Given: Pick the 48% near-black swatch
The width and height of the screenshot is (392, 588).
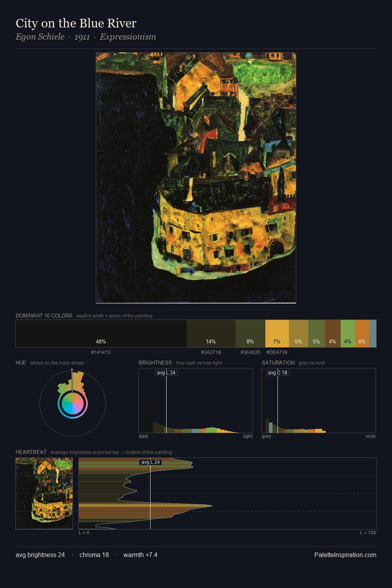Looking at the screenshot, I should coord(101,334).
